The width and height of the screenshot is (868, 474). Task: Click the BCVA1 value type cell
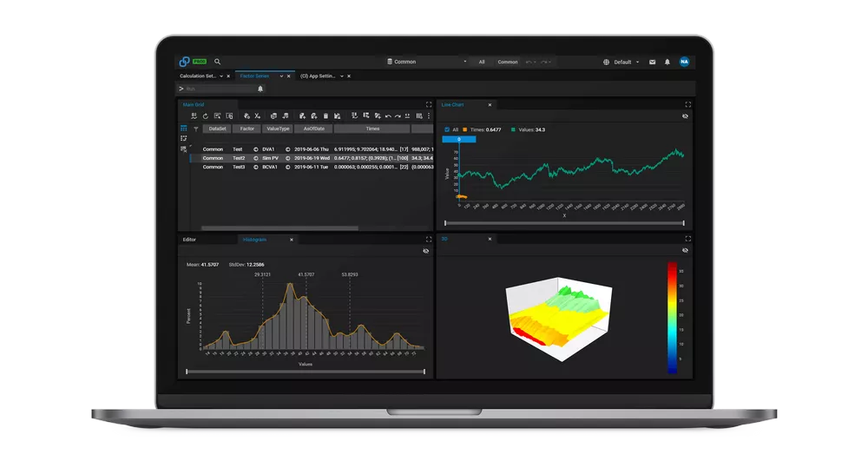[x=270, y=167]
